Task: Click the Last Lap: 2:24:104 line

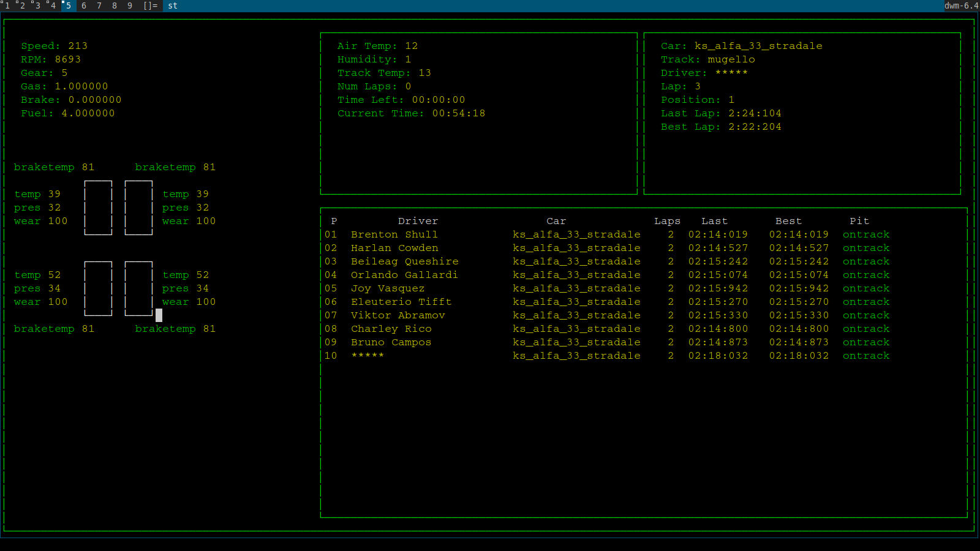Action: 721,113
